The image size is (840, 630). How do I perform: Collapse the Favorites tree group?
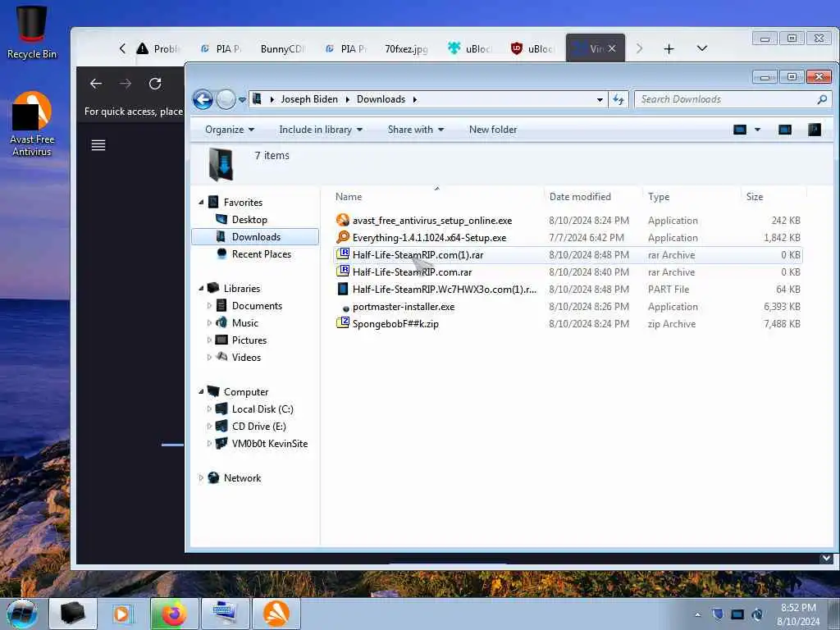point(201,203)
